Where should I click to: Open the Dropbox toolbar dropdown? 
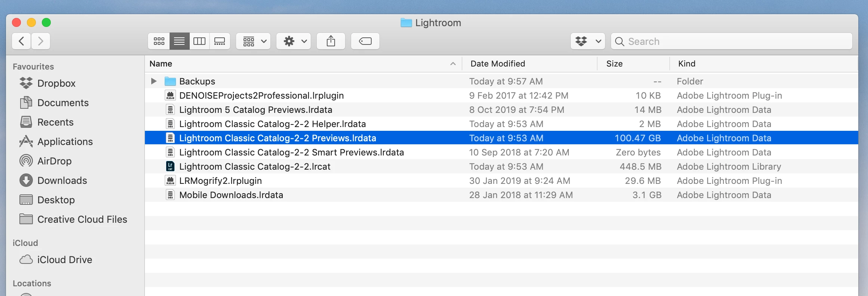(588, 41)
